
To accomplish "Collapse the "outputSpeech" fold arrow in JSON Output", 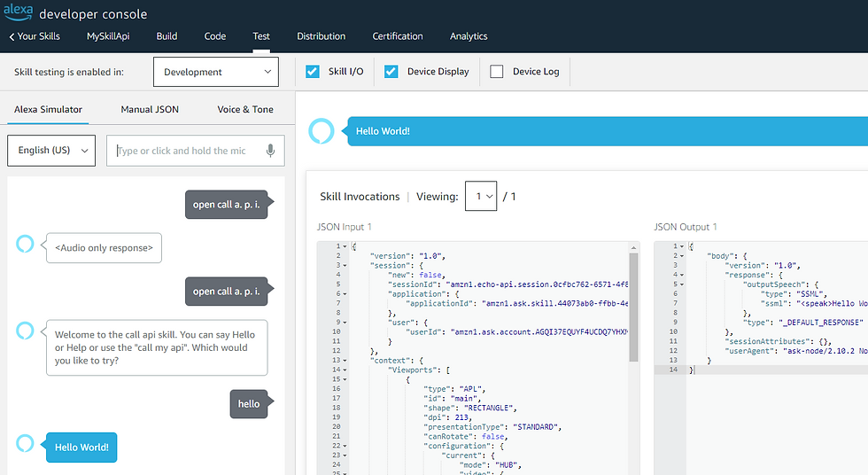I will point(682,284).
